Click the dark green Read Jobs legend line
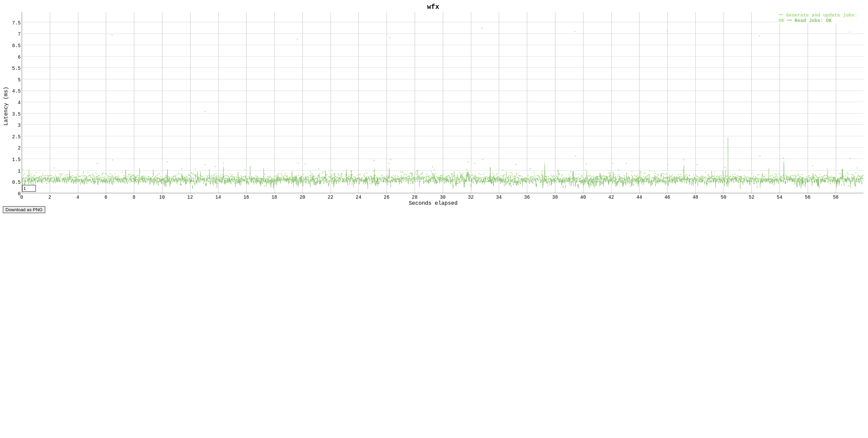This screenshot has height=438, width=868. click(x=789, y=20)
